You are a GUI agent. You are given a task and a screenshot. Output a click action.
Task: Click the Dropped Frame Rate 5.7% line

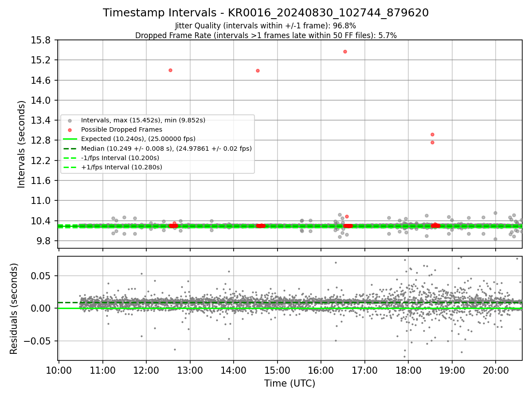[x=266, y=35]
